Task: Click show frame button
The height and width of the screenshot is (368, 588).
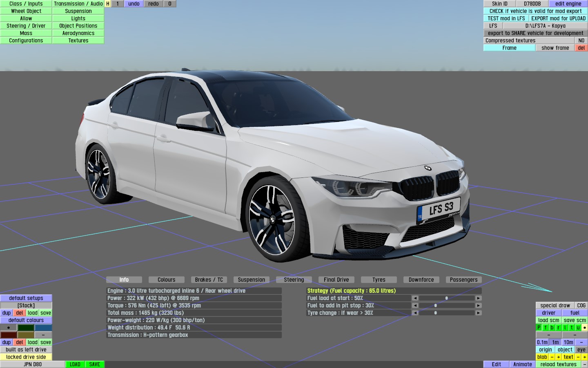Action: click(555, 48)
